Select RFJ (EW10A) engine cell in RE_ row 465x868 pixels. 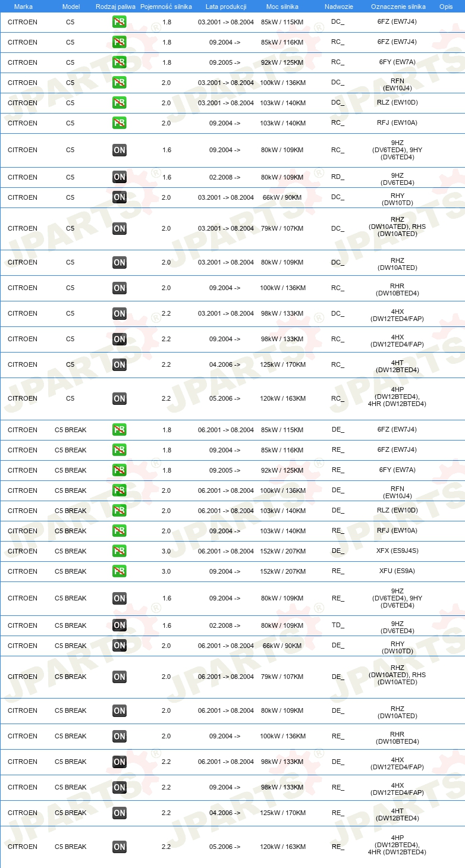[x=397, y=531]
